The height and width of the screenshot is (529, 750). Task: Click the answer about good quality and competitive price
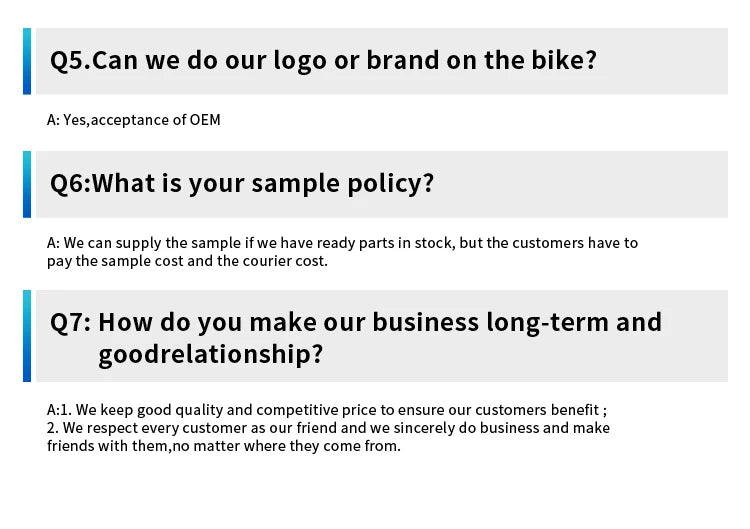tap(327, 410)
